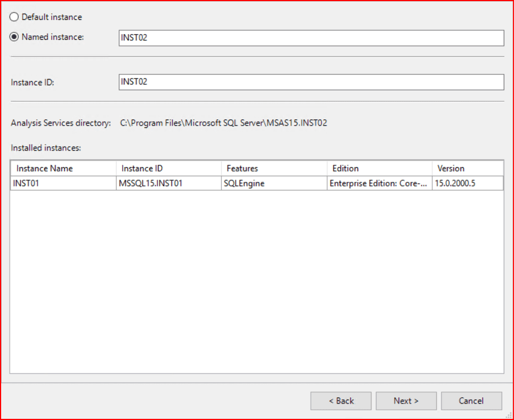Click the Analysis Services directory path
Image resolution: width=514 pixels, height=420 pixels.
(x=223, y=123)
